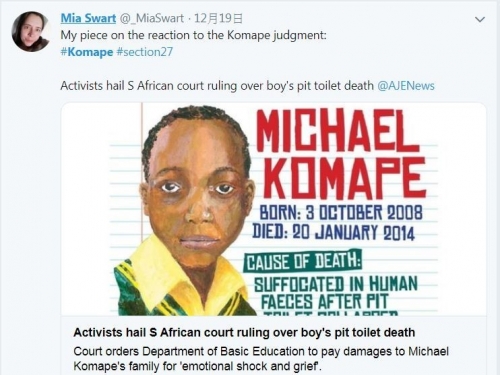Screen dimensions: 500x375
Task: Open the Mia Swart display name link
Action: (88, 18)
